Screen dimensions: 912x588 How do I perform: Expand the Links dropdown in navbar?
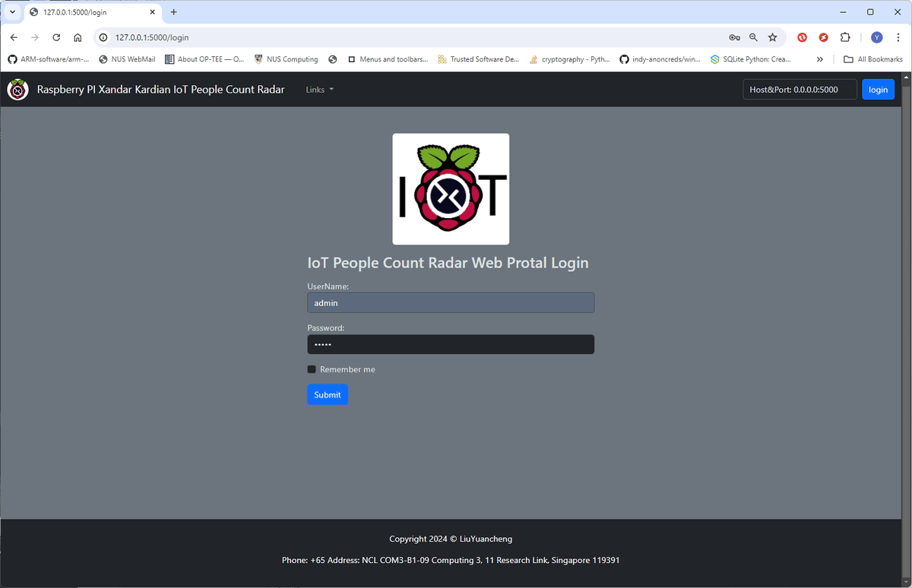coord(319,90)
